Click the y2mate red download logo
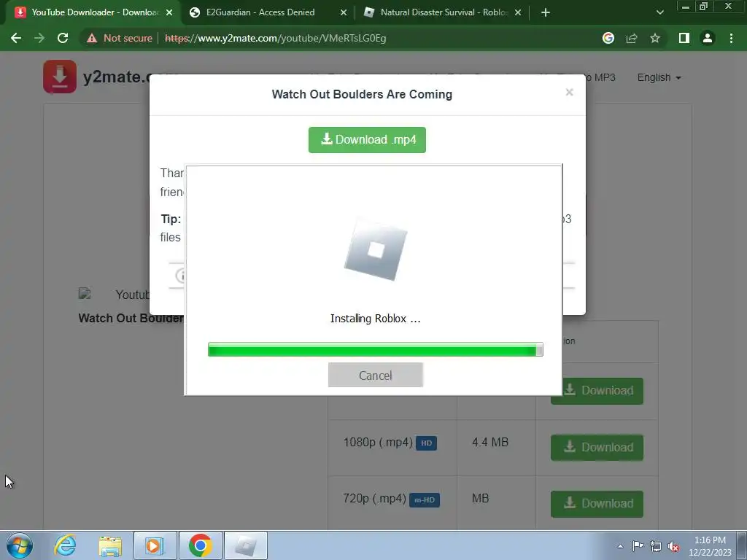The image size is (747, 560). [60, 76]
